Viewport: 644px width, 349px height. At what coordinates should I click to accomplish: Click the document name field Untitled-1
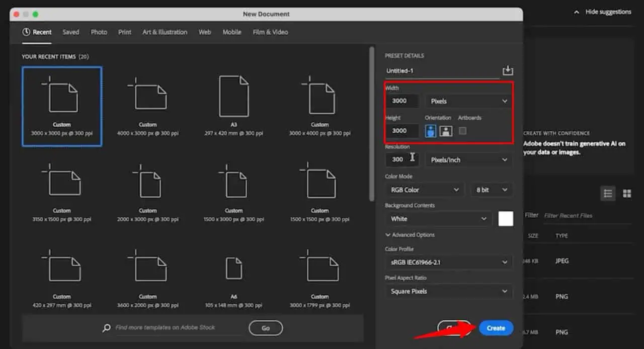click(442, 71)
